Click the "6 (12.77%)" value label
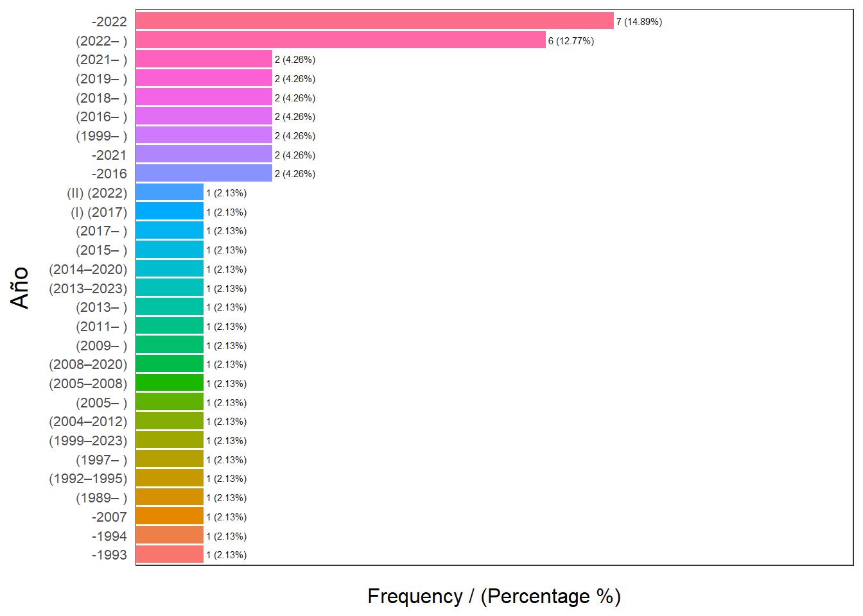Screen dimensions: 863x616 point(571,41)
